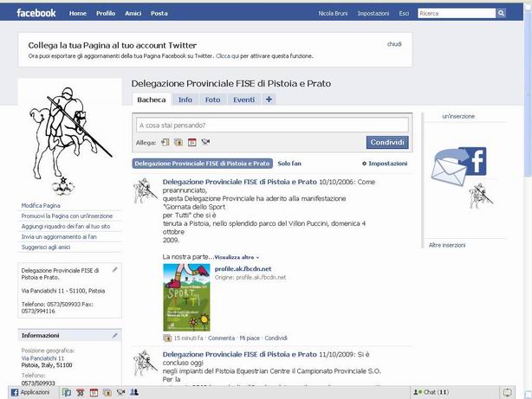The width and height of the screenshot is (532, 399).
Task: Attach a video using the camera icon
Action: point(205,142)
